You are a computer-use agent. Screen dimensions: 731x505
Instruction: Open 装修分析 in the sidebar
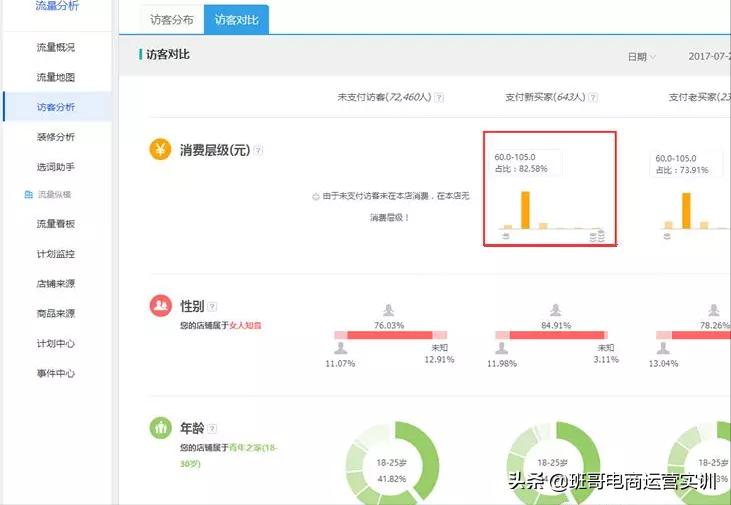(55, 137)
